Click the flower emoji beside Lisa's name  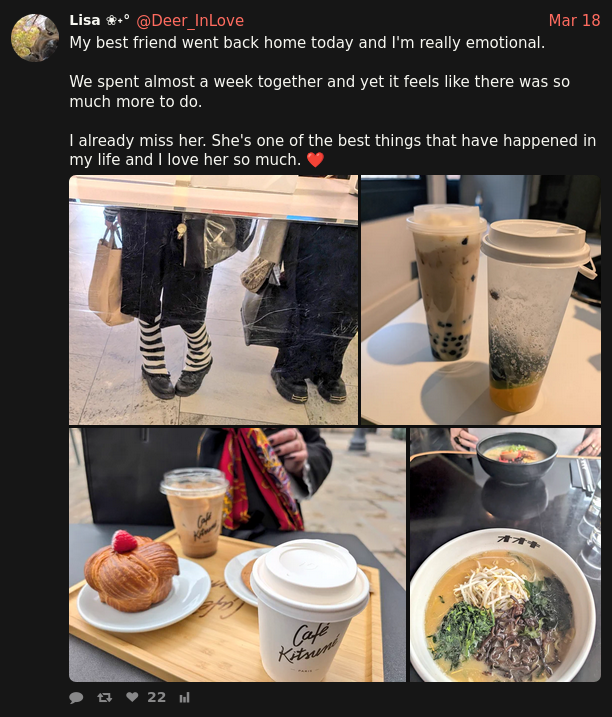click(118, 20)
